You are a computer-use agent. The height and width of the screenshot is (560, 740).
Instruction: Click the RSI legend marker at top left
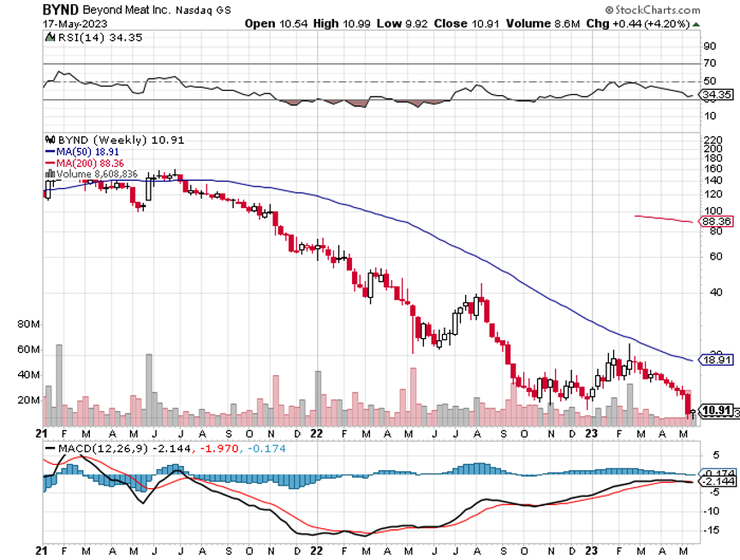(x=50, y=37)
